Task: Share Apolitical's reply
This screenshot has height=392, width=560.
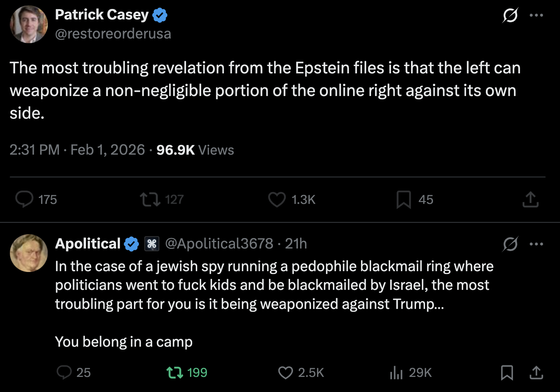Action: (536, 373)
